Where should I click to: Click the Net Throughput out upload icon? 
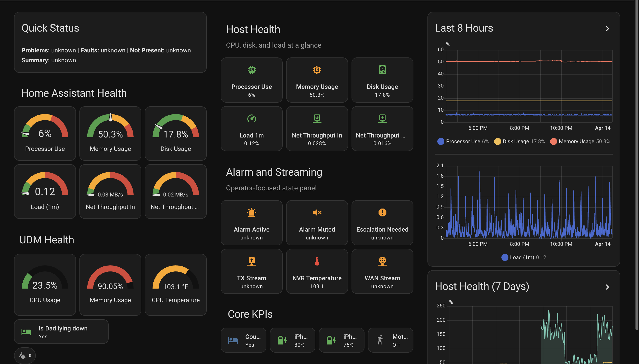click(x=382, y=118)
